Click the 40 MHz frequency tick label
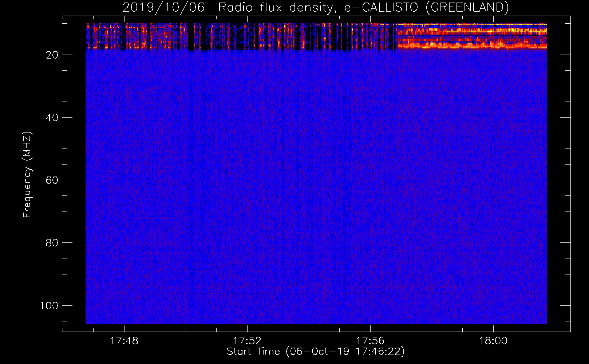This screenshot has width=589, height=364. 52,118
